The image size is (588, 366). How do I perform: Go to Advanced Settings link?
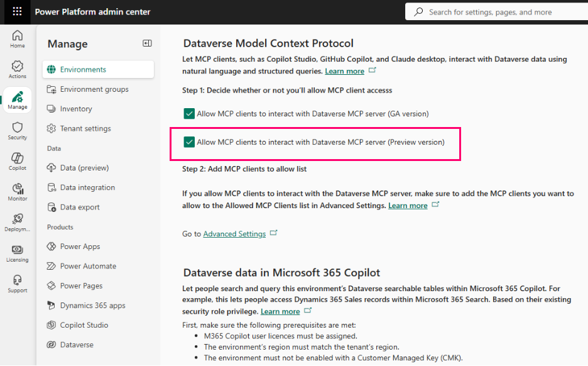coord(234,233)
